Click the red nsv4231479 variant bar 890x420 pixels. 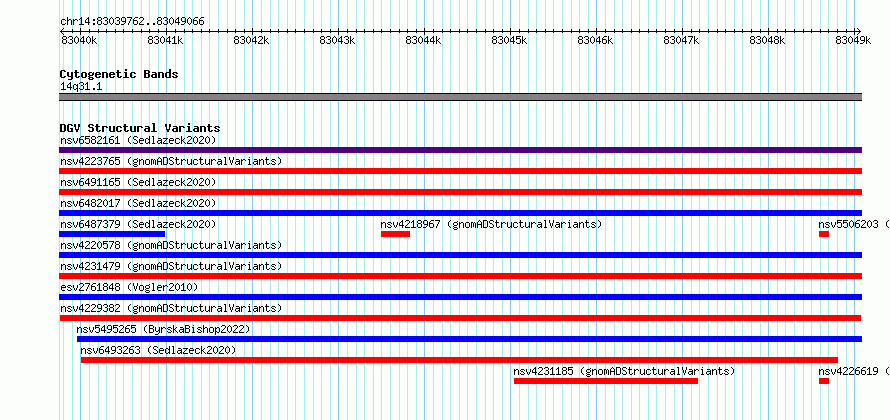(x=460, y=276)
